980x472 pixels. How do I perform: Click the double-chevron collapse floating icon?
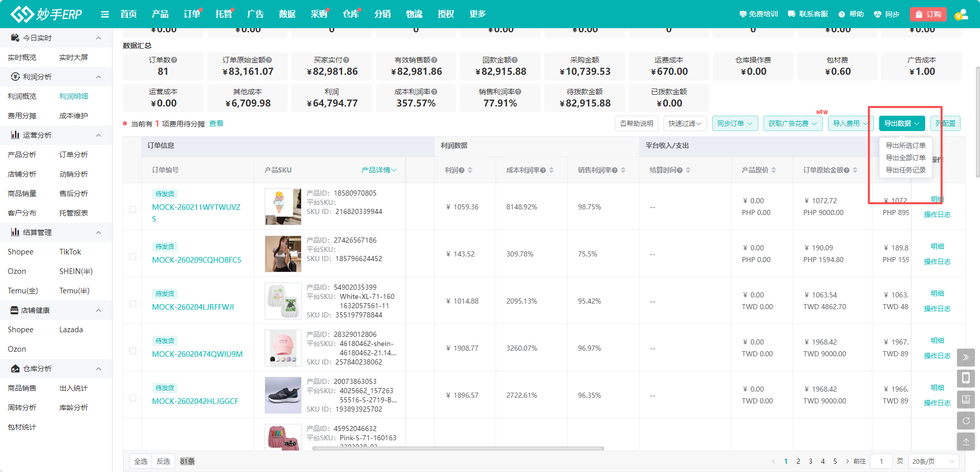pyautogui.click(x=966, y=357)
